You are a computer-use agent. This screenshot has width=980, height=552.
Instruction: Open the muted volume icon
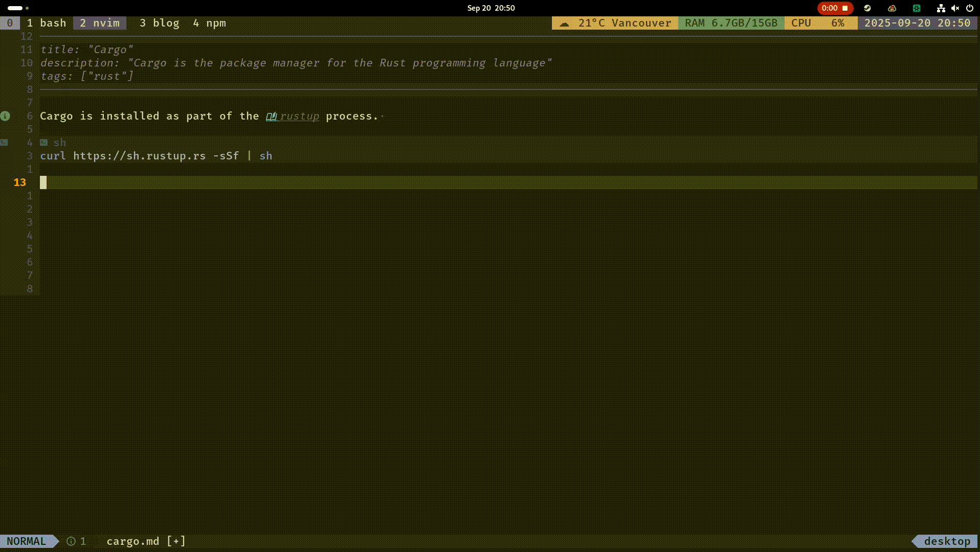pos(955,8)
